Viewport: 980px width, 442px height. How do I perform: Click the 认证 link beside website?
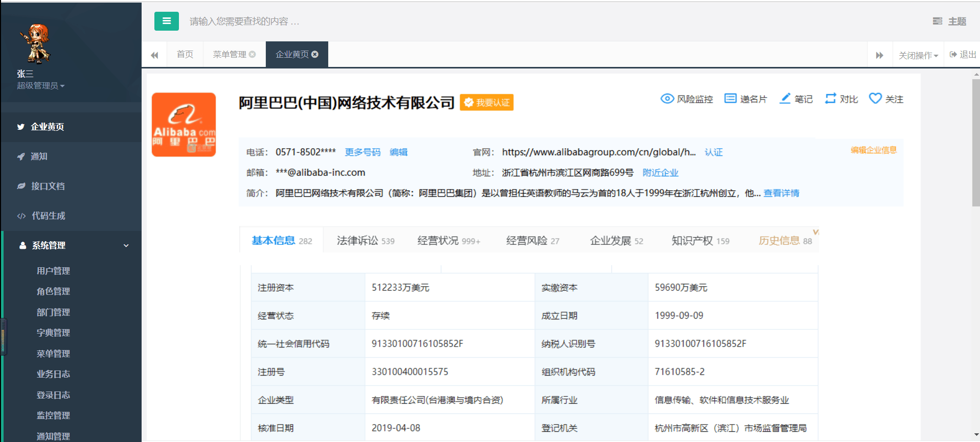point(714,152)
